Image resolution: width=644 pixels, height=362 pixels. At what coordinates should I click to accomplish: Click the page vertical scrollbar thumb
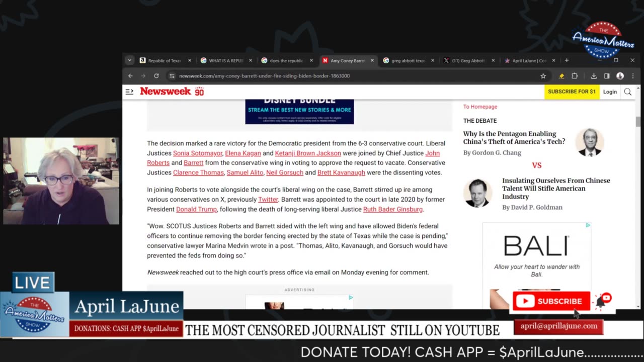638,122
